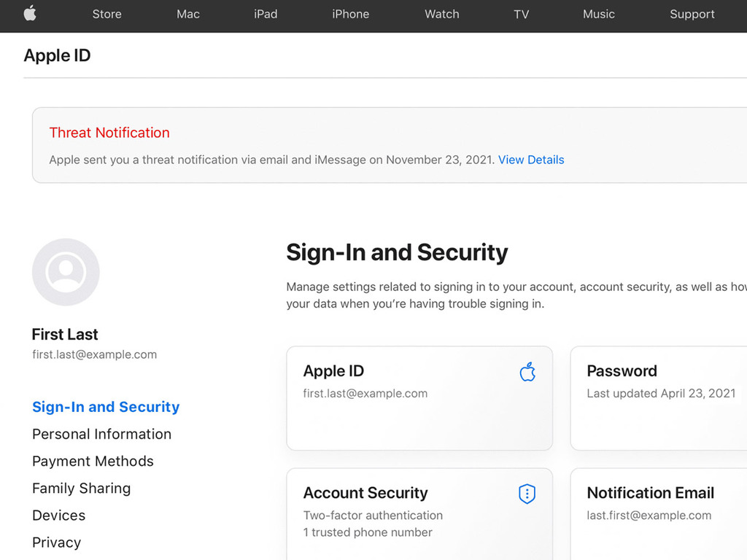Viewport: 747px width, 560px height.
Task: Open the Mac menu item
Action: pos(188,15)
